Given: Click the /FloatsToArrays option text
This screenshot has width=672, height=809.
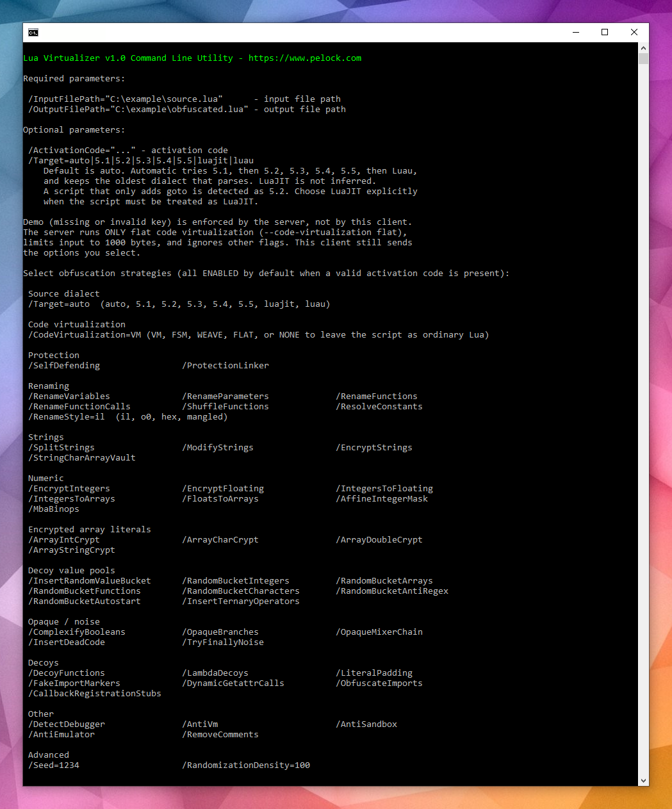Looking at the screenshot, I should (220, 499).
